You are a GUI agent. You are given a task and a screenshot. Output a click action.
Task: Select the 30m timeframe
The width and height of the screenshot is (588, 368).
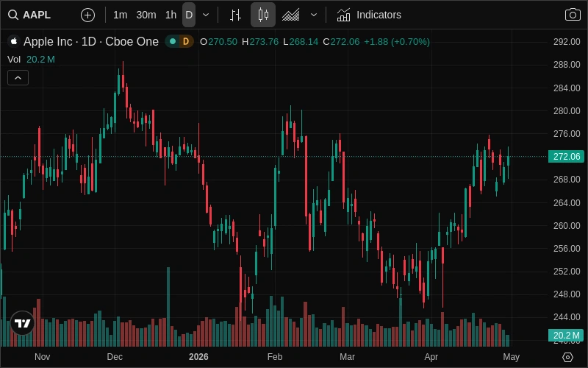146,15
